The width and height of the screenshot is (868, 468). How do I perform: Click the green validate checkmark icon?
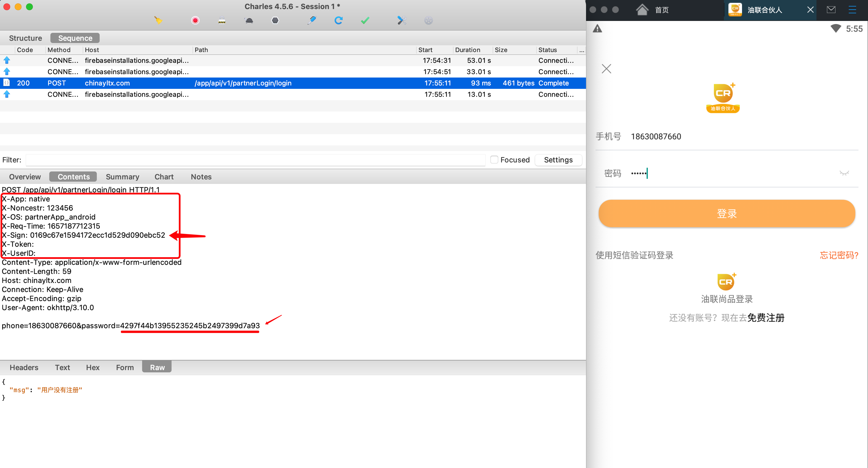[x=365, y=21]
